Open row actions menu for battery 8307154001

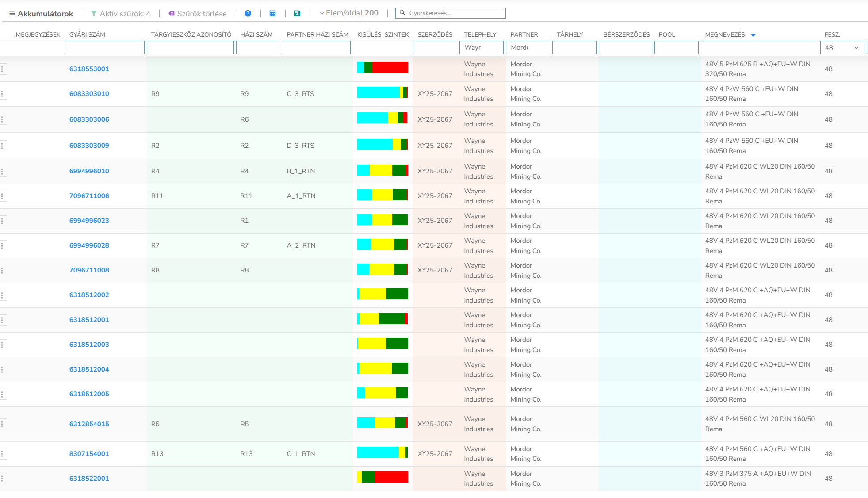(x=4, y=453)
